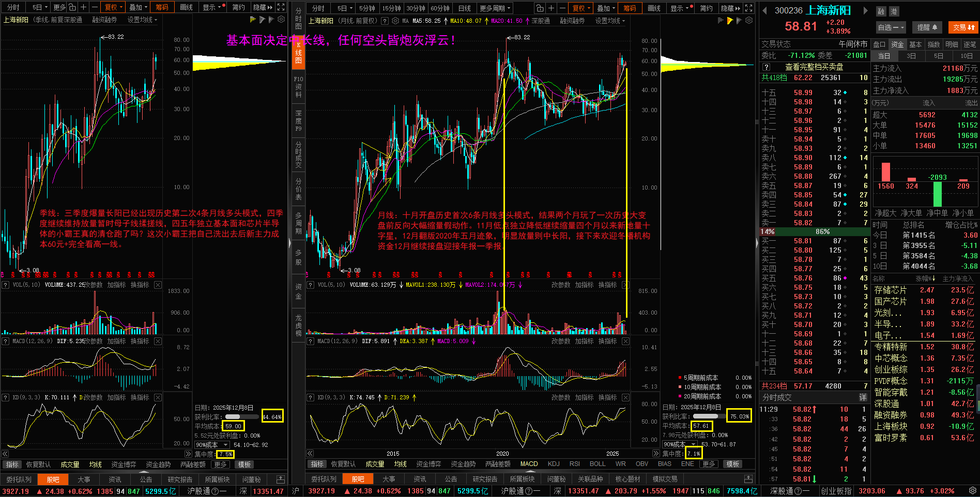Open 更多周期 dropdown on right chart
The width and height of the screenshot is (980, 497).
click(x=495, y=8)
